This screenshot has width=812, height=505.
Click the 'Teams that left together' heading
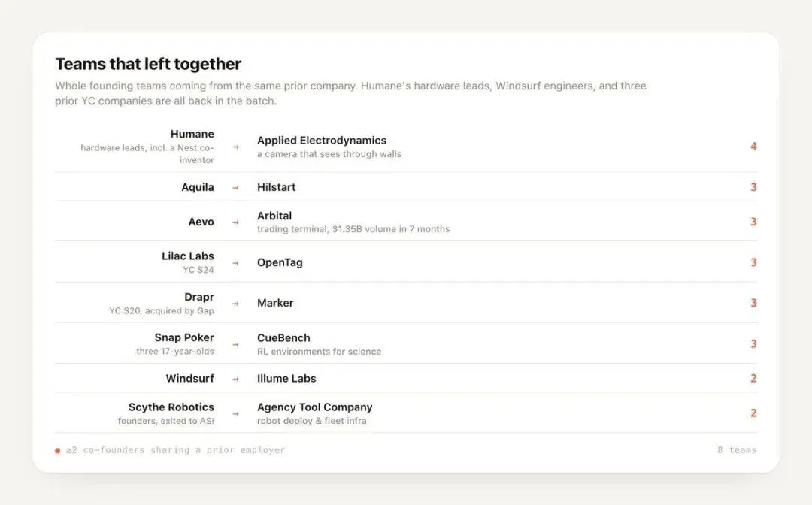click(148, 64)
